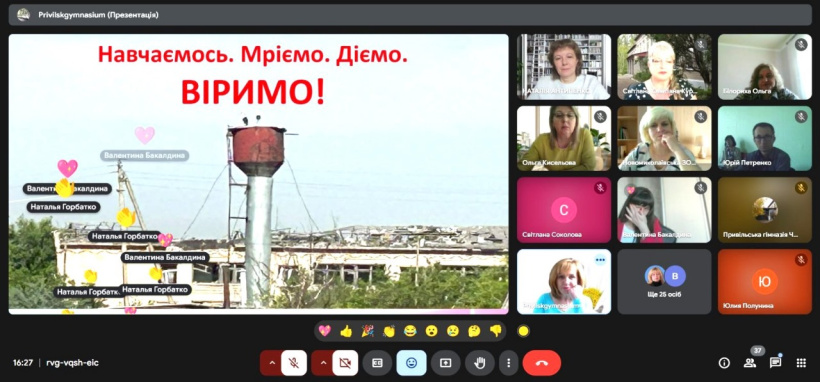Click the present screen icon
This screenshot has width=820, height=382.
(x=446, y=363)
